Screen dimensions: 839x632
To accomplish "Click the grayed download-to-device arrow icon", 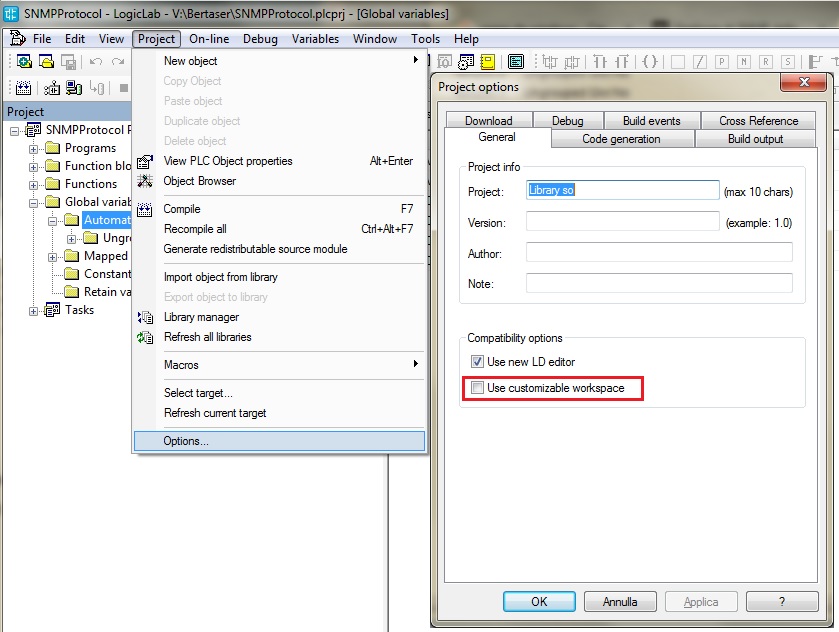I will pos(96,88).
